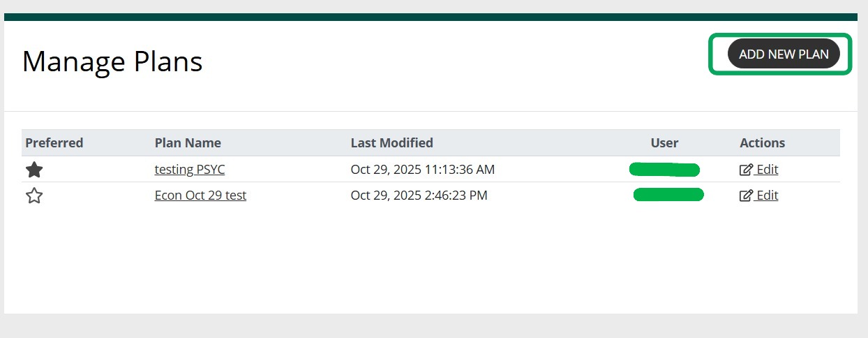Mark Econ Oct 29 test as preferred star

coord(34,196)
